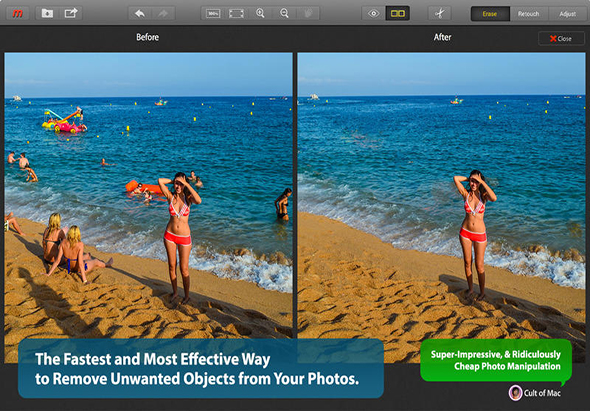
Task: Toggle the side-by-side comparison view
Action: pos(398,14)
